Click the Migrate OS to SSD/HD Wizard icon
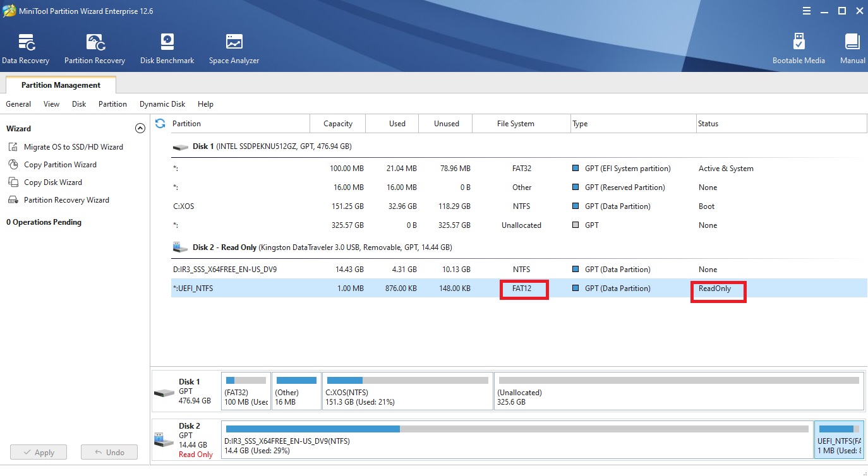The height and width of the screenshot is (476, 868). pyautogui.click(x=13, y=147)
